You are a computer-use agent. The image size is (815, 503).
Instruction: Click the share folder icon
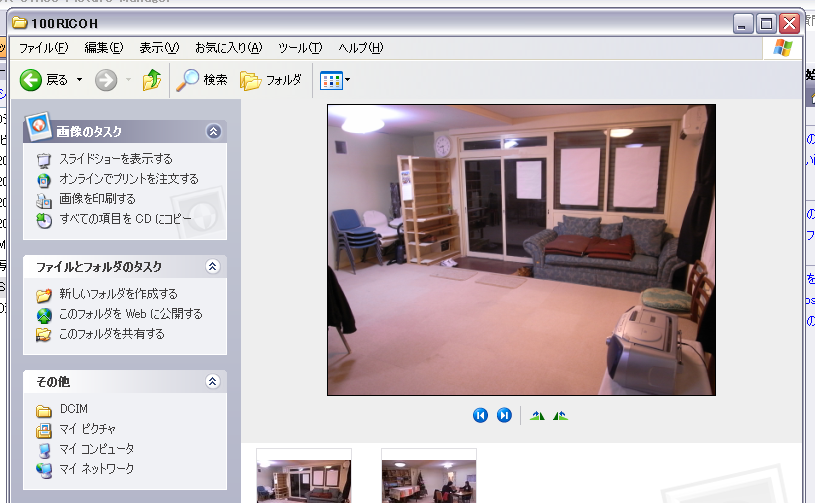pos(44,335)
